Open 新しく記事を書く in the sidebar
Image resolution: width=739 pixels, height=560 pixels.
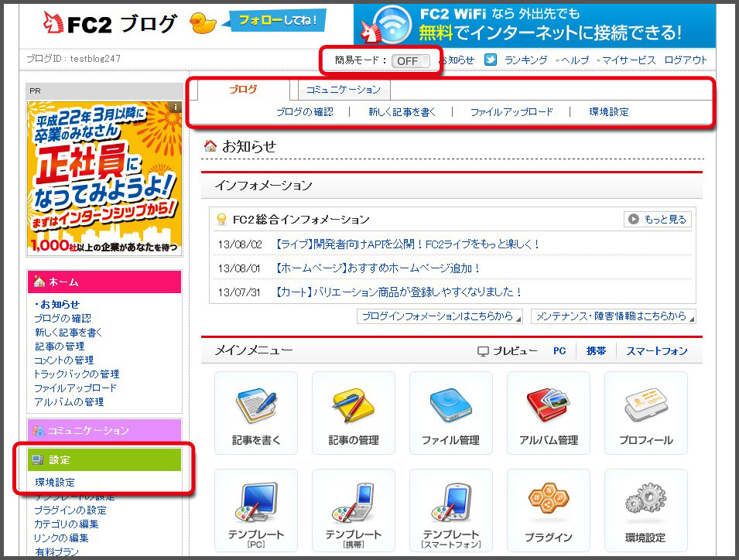click(68, 333)
